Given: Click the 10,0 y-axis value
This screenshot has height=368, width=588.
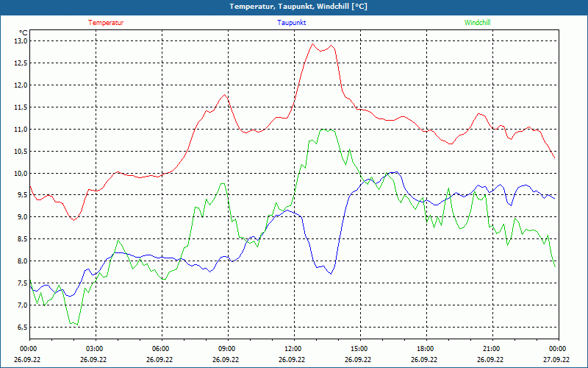Looking at the screenshot, I should 21,173.
